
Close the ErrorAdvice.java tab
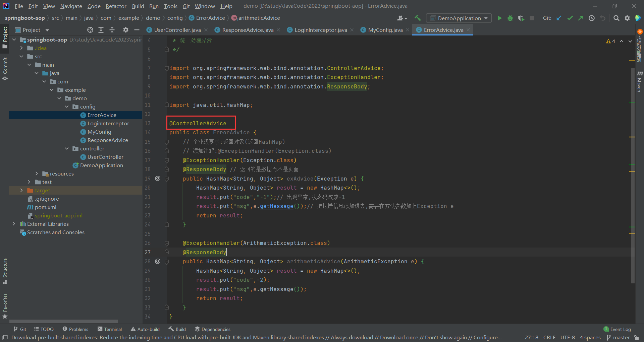pyautogui.click(x=468, y=30)
